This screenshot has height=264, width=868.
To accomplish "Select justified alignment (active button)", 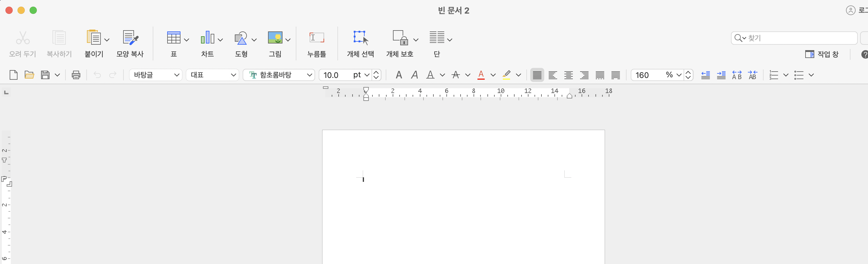I will point(537,75).
